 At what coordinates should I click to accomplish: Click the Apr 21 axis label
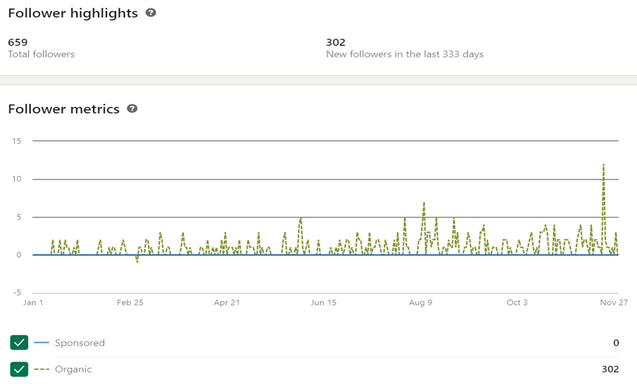pos(227,302)
